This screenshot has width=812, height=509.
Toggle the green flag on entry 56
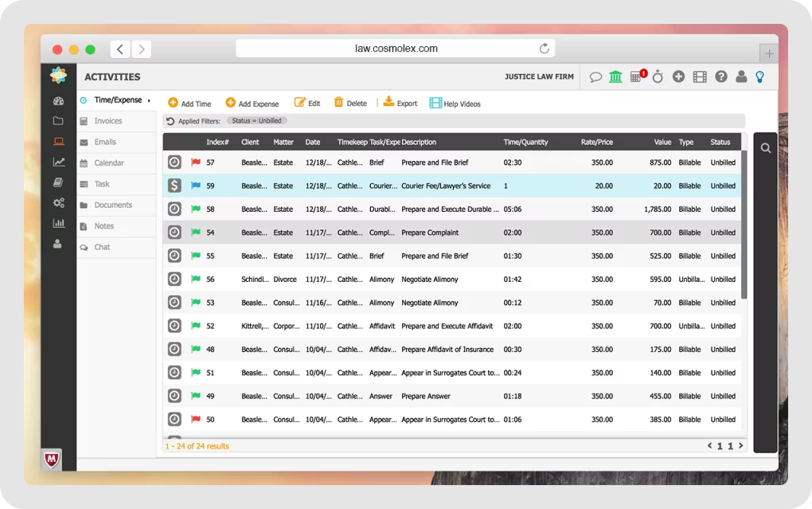pos(195,279)
